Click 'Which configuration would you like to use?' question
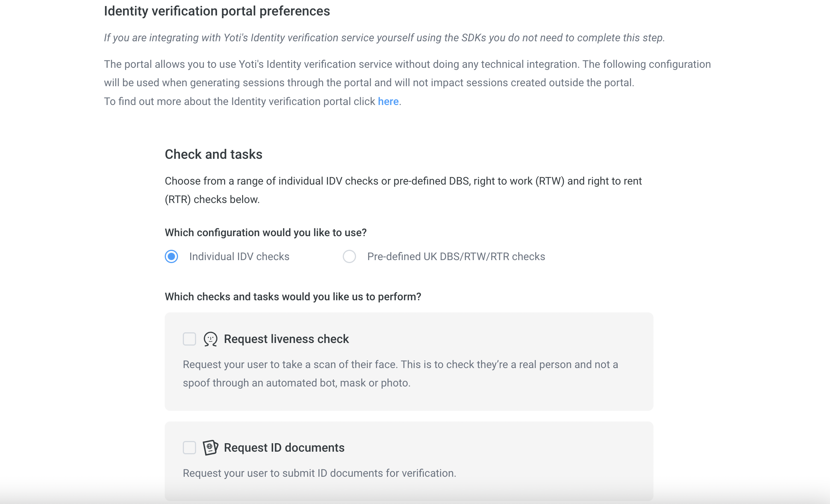 tap(265, 232)
